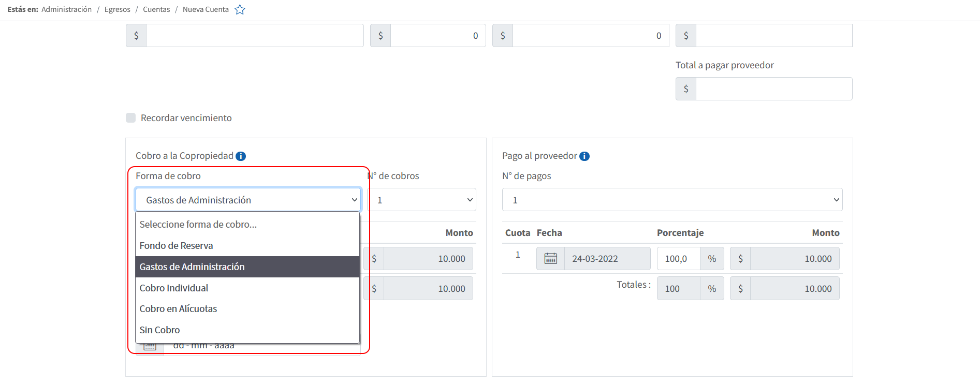Choose Gastos de Administración in the list

[247, 267]
